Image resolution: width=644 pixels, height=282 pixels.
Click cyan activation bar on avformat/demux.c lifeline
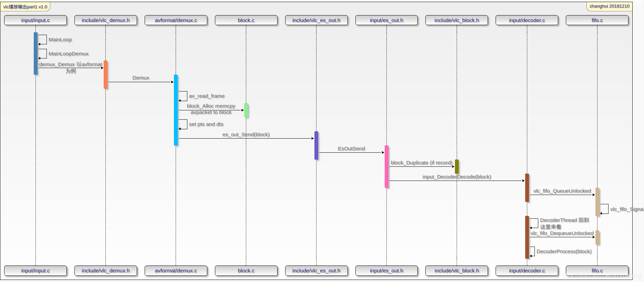pos(176,110)
